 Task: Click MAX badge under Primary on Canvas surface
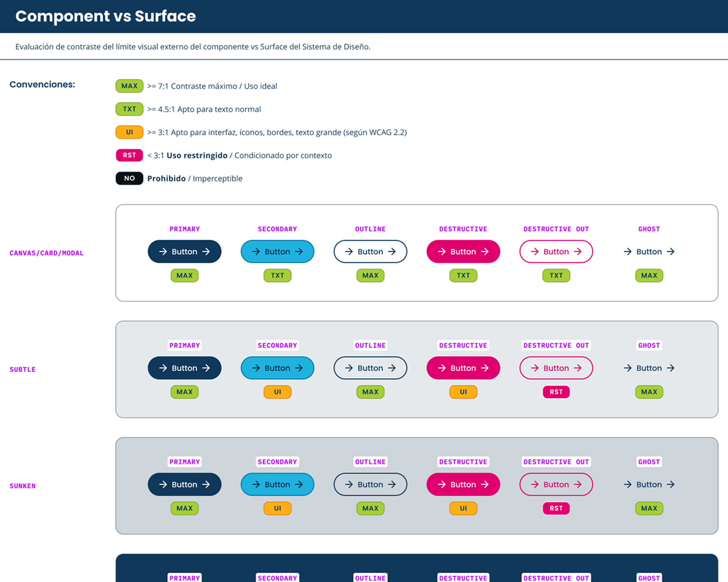(x=184, y=275)
